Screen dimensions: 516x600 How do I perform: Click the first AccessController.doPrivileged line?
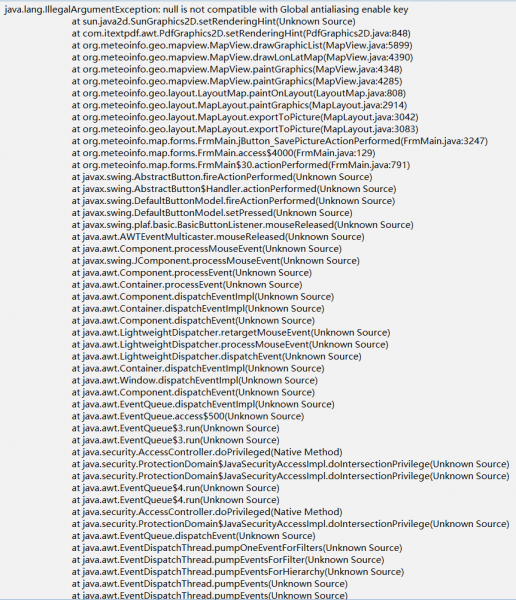207,452
